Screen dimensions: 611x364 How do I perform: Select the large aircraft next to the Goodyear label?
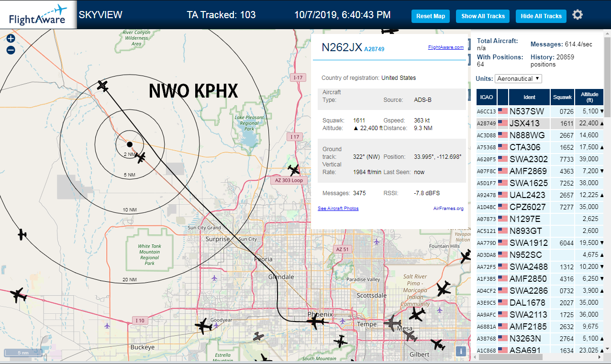pyautogui.click(x=203, y=326)
